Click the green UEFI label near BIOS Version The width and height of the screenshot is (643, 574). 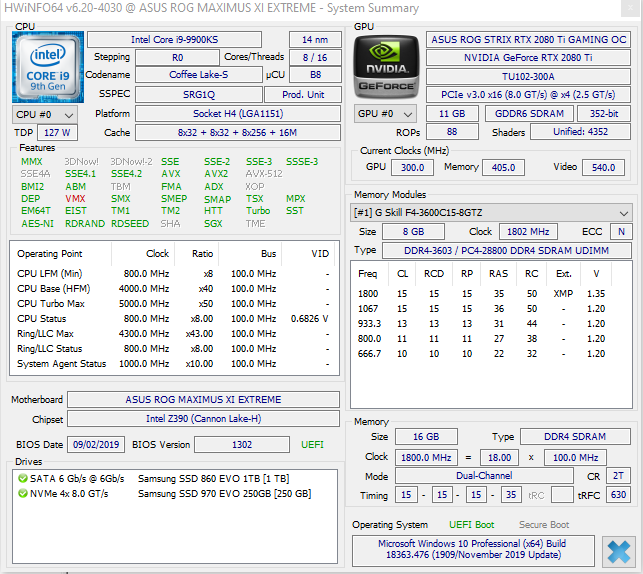tap(312, 444)
